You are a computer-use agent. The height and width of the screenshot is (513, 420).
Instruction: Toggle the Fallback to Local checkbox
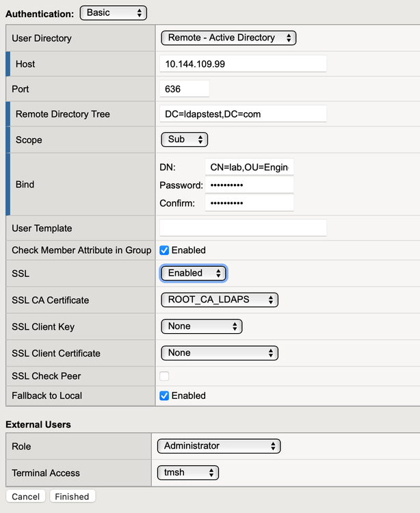tap(164, 395)
